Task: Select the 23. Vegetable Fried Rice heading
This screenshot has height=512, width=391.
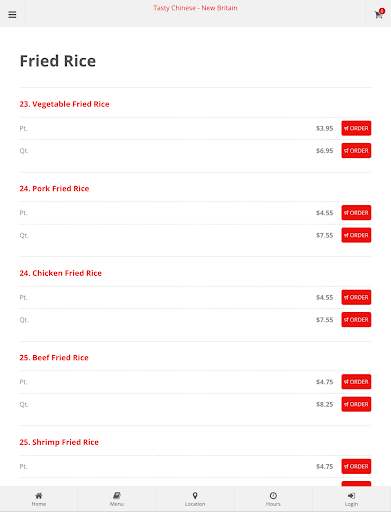Action: click(64, 104)
